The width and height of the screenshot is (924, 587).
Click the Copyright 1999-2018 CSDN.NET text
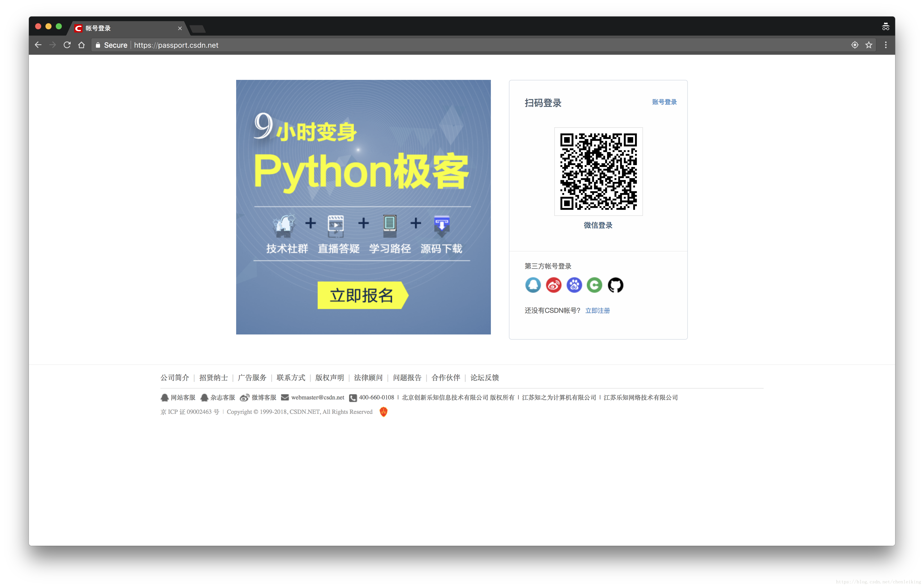tap(300, 412)
